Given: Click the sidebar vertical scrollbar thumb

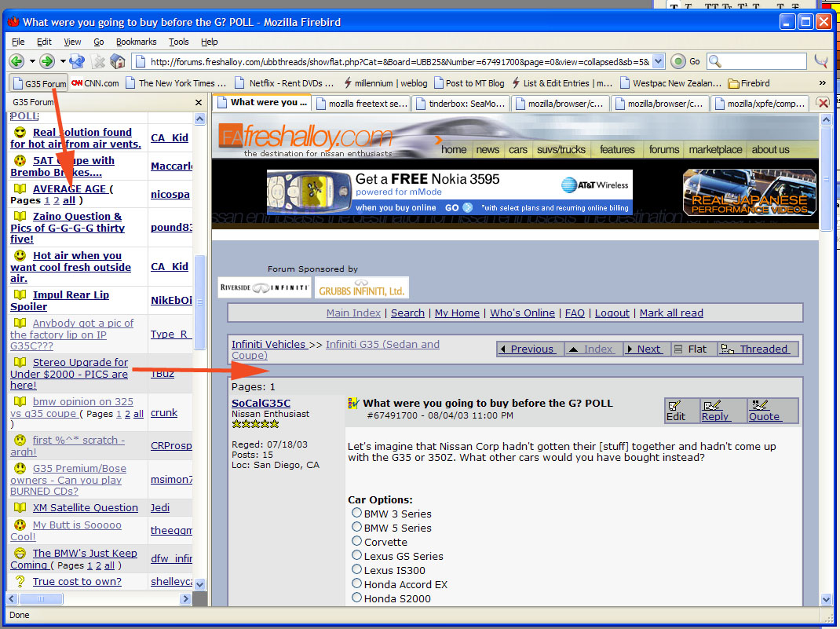Looking at the screenshot, I should [200, 302].
